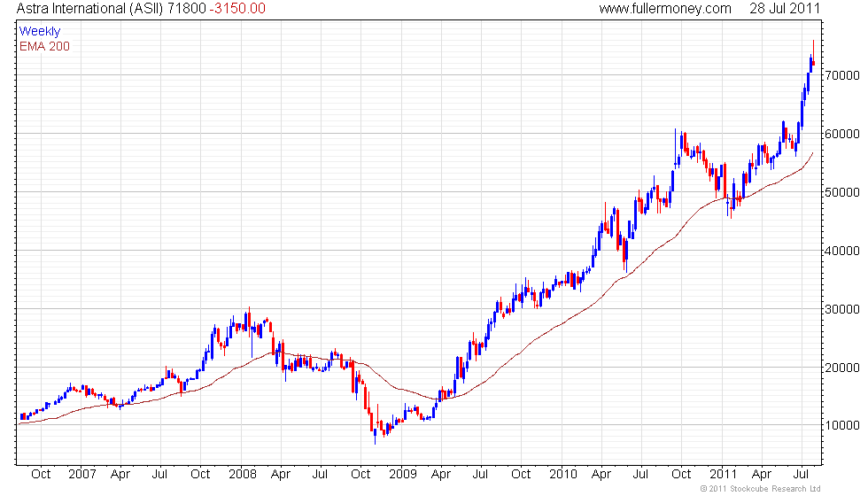Click the 2009 year axis marker
Screen dimensions: 868x496
point(402,475)
